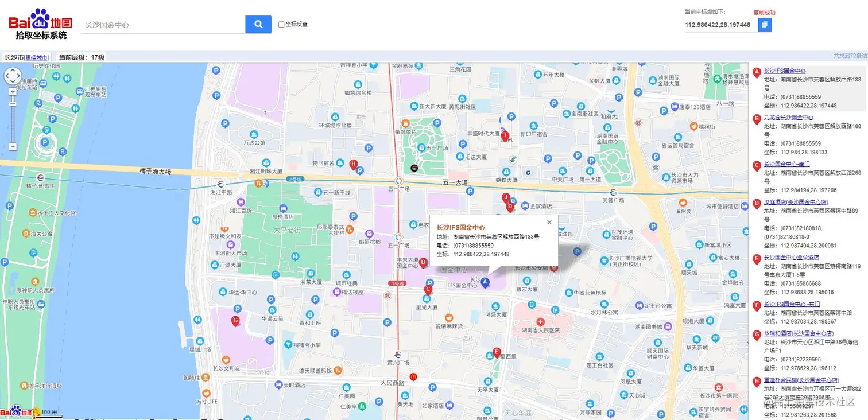
Task: Zoom in with the plus button
Action: click(13, 92)
